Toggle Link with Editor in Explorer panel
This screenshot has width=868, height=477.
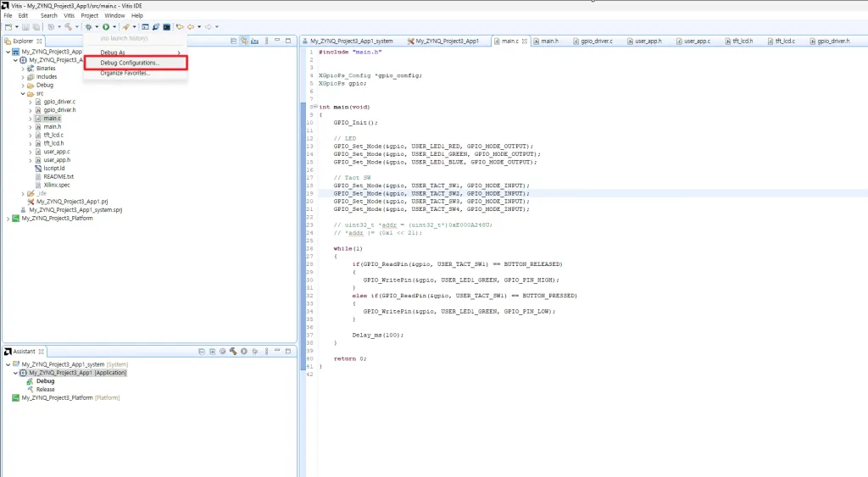pyautogui.click(x=243, y=41)
